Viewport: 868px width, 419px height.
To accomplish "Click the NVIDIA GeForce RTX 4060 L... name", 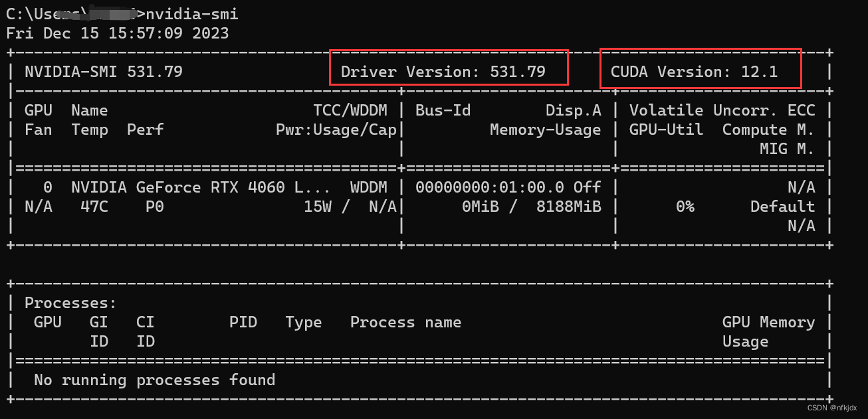I will 201,187.
